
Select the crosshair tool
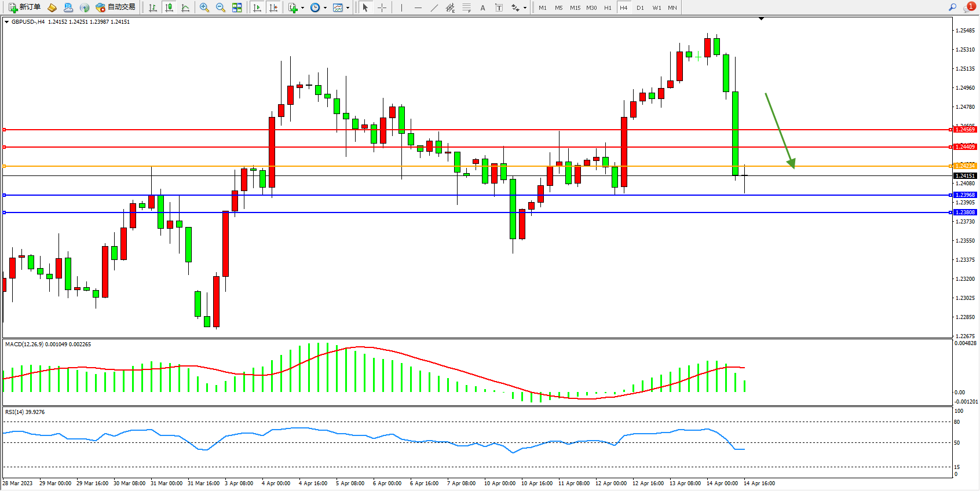[x=382, y=8]
